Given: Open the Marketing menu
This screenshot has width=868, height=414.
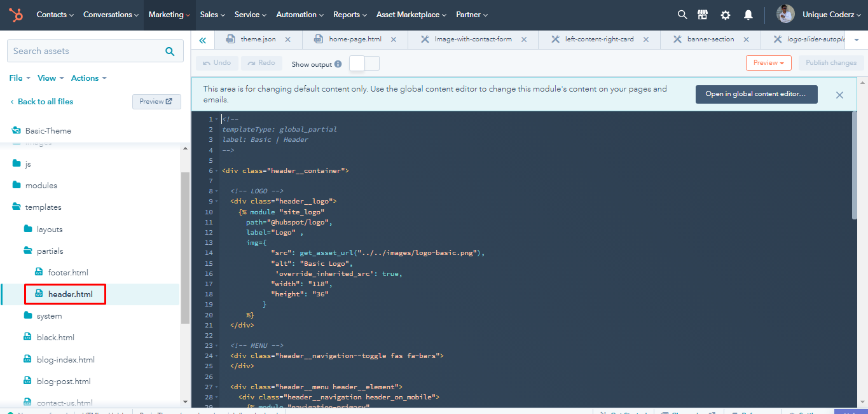Looking at the screenshot, I should (x=169, y=15).
